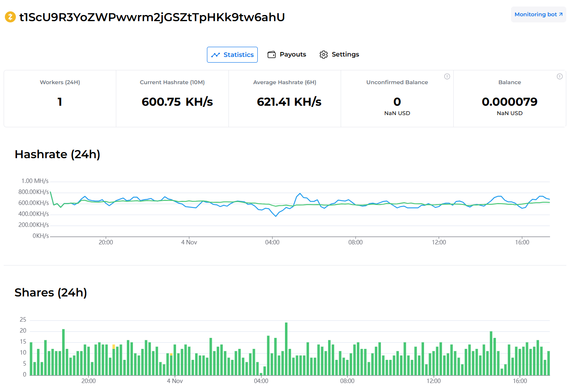Click the hashrate dip below the 04:00 marker
Image resolution: width=572 pixels, height=392 pixels.
point(276,216)
